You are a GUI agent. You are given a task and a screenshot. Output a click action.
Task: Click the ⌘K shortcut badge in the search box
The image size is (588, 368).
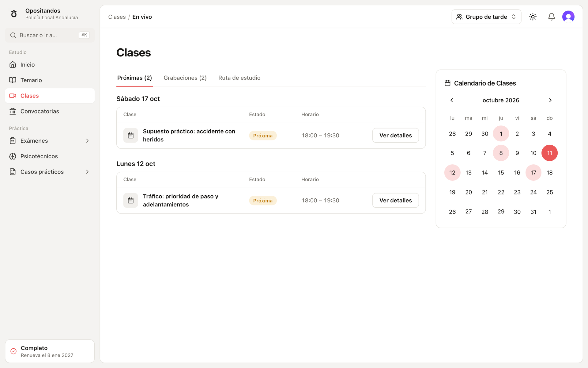(x=84, y=35)
